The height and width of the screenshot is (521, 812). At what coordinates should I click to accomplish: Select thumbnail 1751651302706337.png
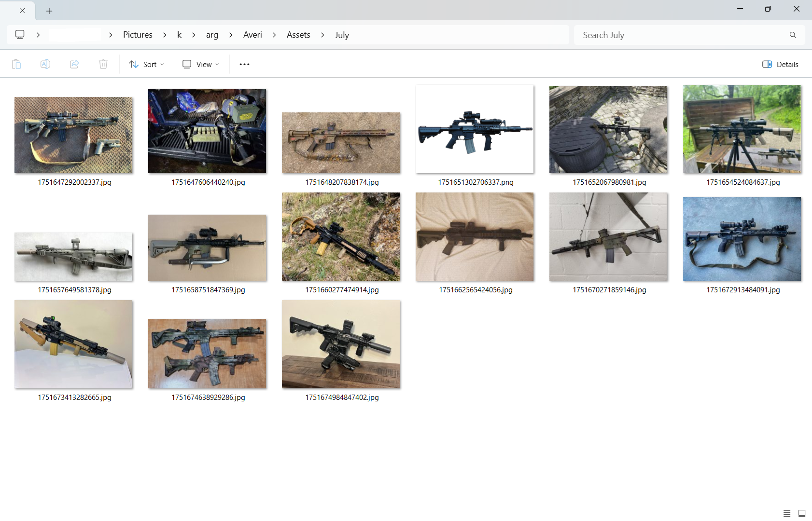(x=475, y=129)
